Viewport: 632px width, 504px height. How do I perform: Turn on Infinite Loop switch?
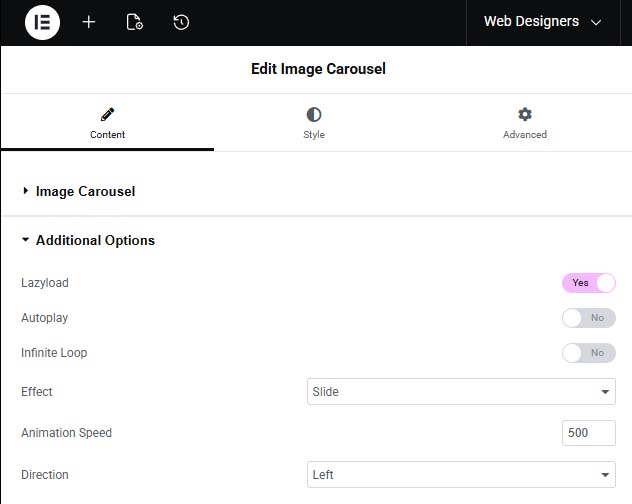pos(589,353)
